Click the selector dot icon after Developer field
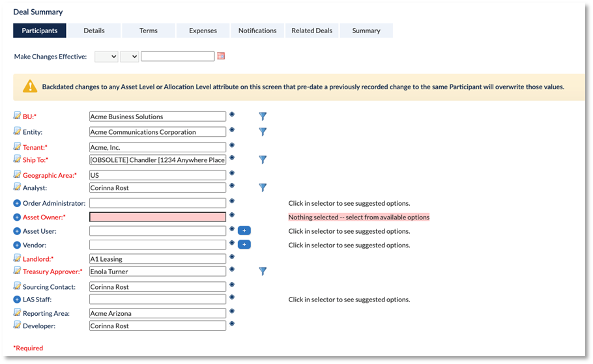Viewport: 593px width, 364px height. click(x=232, y=324)
